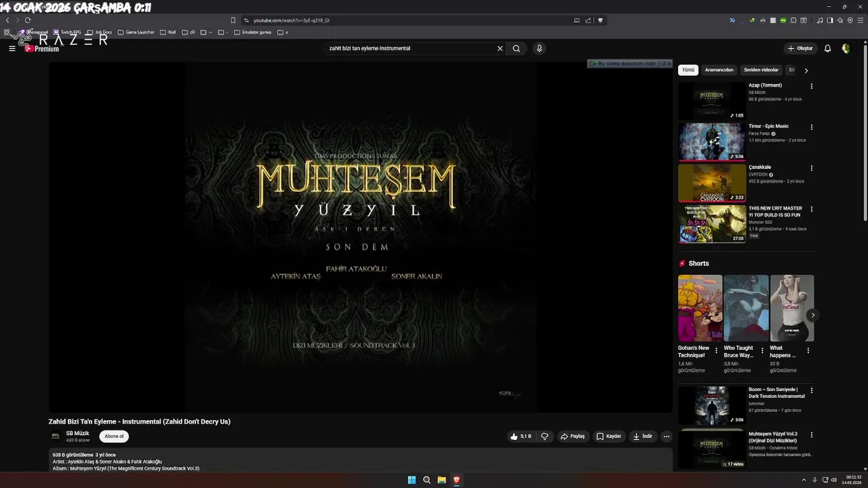This screenshot has width=868, height=488.
Task: Save the video with Kaydet button
Action: [x=609, y=436]
